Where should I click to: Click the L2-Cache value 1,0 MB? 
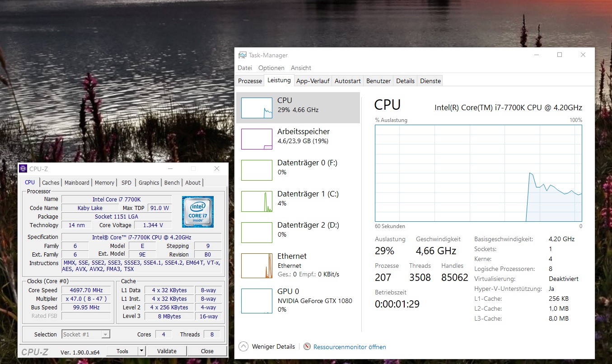(559, 308)
